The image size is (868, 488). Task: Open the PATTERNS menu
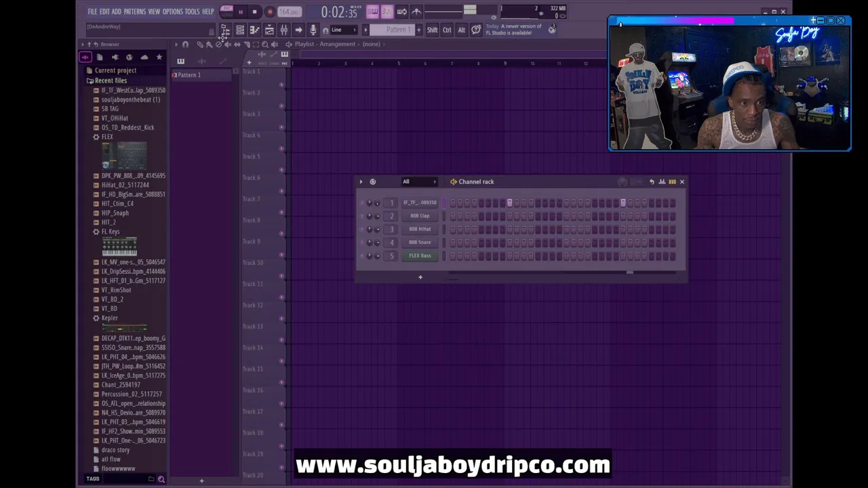tap(135, 12)
